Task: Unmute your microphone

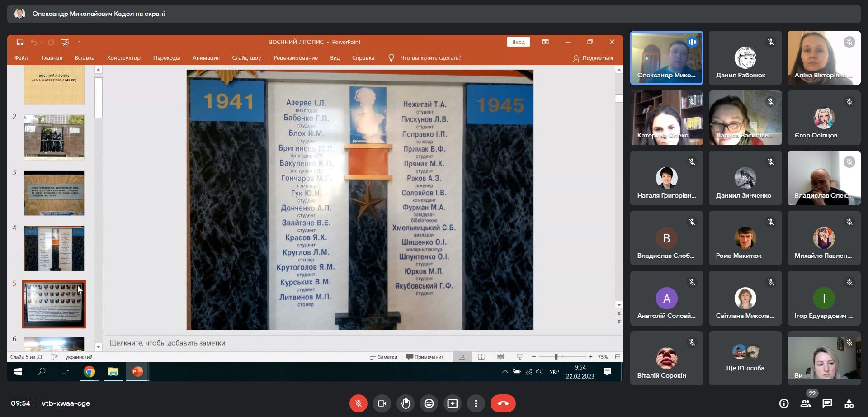Action: pyautogui.click(x=359, y=403)
